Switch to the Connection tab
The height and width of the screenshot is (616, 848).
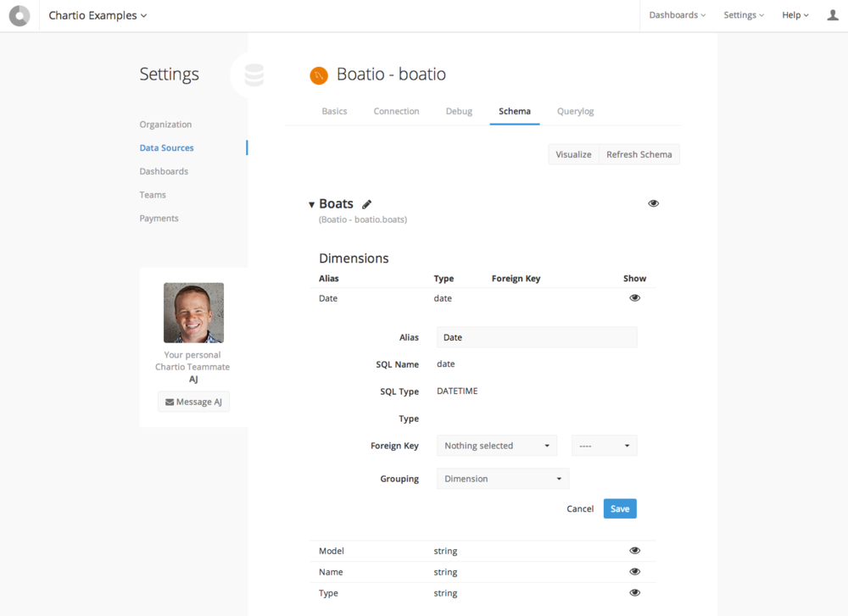[396, 111]
